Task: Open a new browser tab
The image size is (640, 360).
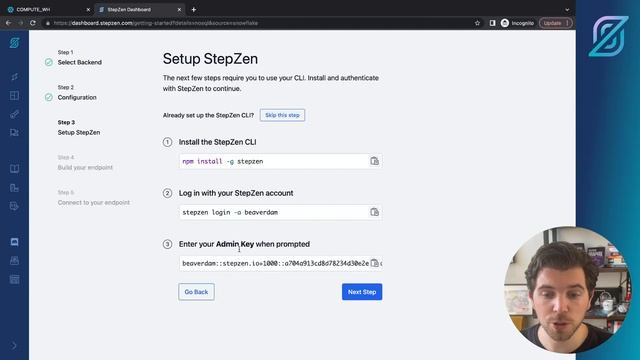Action: [194, 9]
